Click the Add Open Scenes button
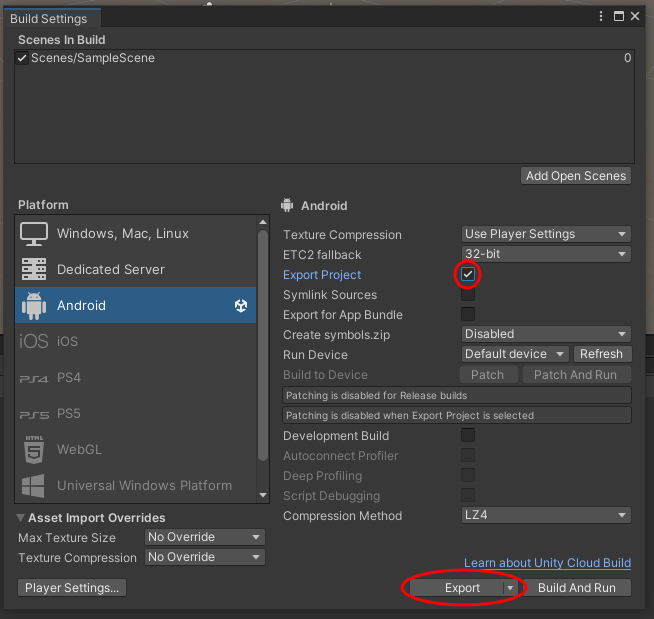Image resolution: width=654 pixels, height=619 pixels. click(x=576, y=176)
